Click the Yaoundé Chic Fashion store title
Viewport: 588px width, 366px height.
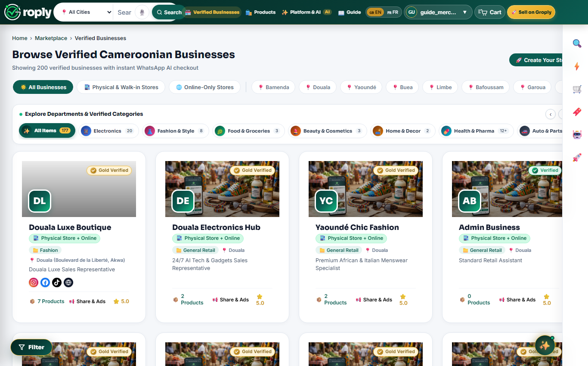[357, 227]
